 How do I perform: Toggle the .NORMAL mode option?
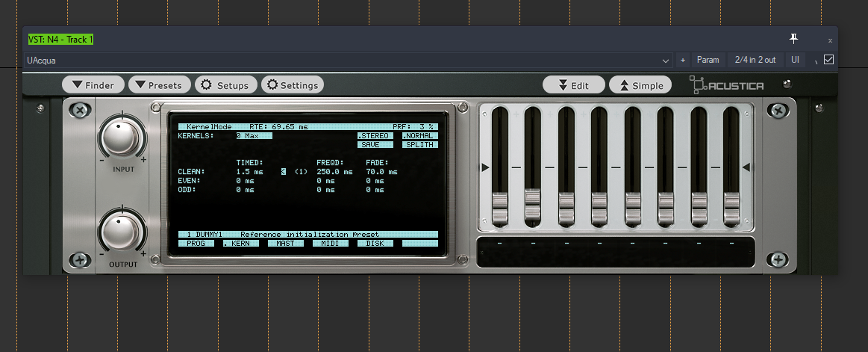click(420, 135)
